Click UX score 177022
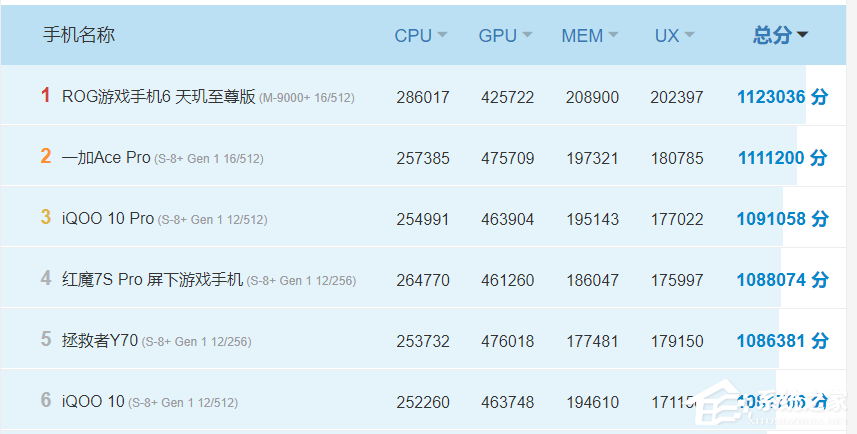857x434 pixels. 677,219
